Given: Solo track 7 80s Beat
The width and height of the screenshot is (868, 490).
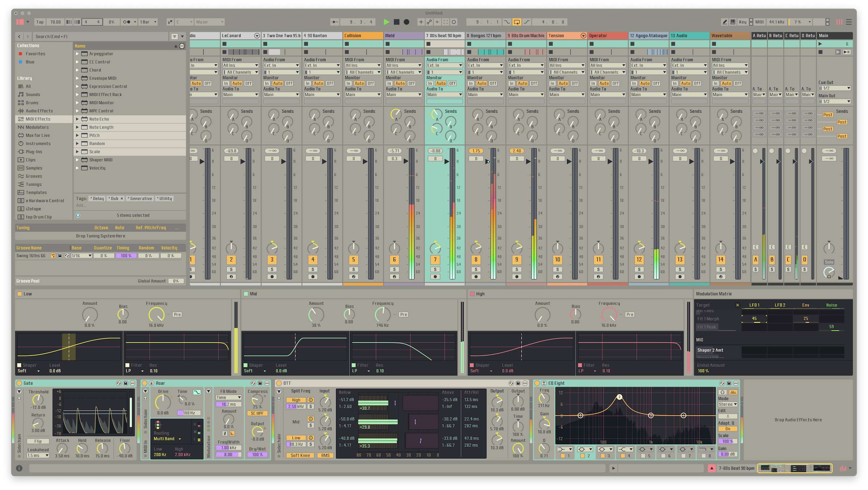Looking at the screenshot, I should 435,269.
